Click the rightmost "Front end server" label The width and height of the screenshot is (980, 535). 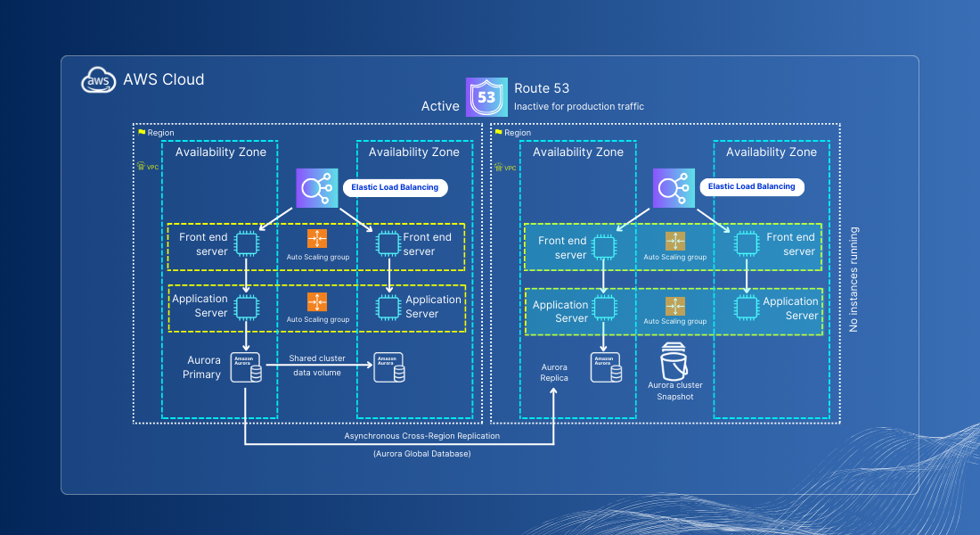[x=790, y=244]
